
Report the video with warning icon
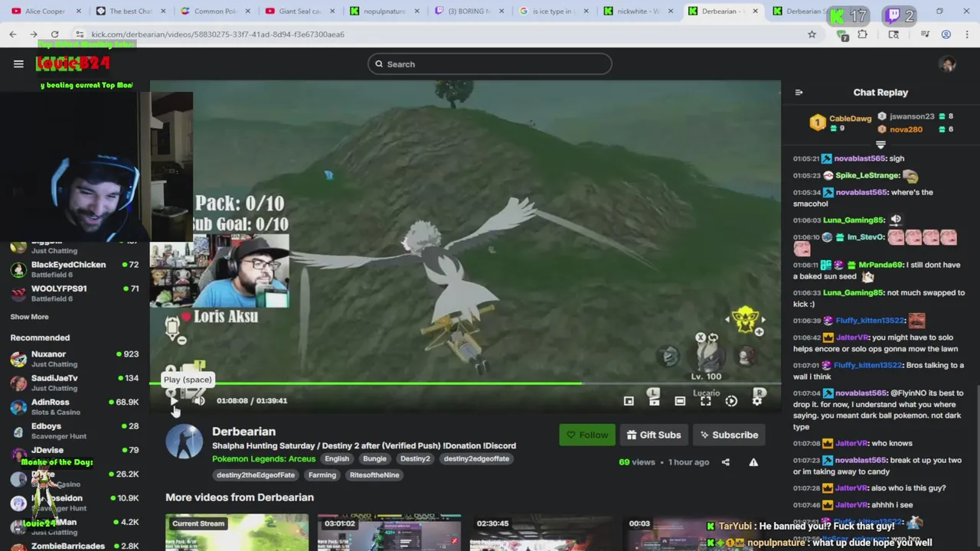(x=753, y=462)
